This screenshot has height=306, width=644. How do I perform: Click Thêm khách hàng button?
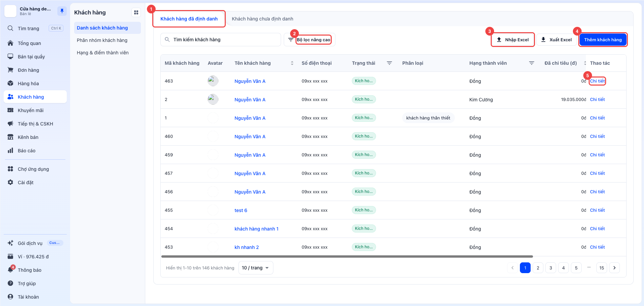[603, 40]
